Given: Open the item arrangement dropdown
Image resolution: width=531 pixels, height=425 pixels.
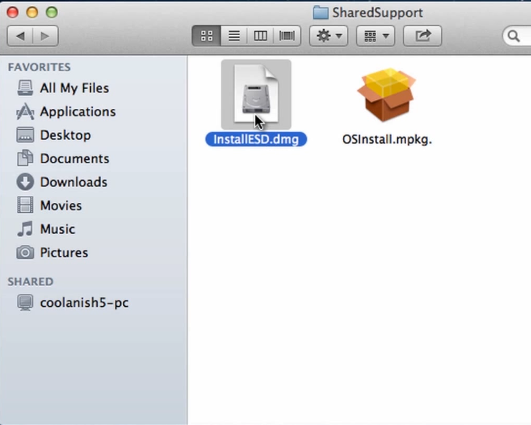Looking at the screenshot, I should point(375,36).
